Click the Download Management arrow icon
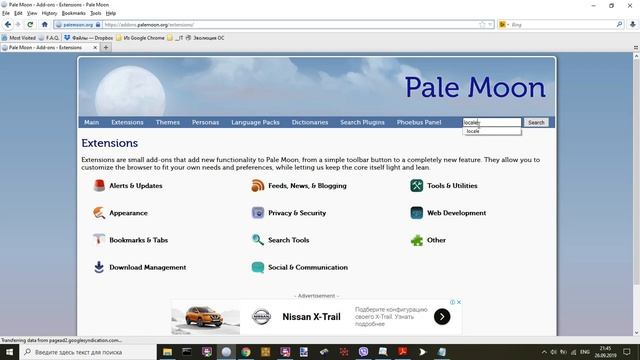Image resolution: width=640 pixels, height=360 pixels. click(99, 267)
